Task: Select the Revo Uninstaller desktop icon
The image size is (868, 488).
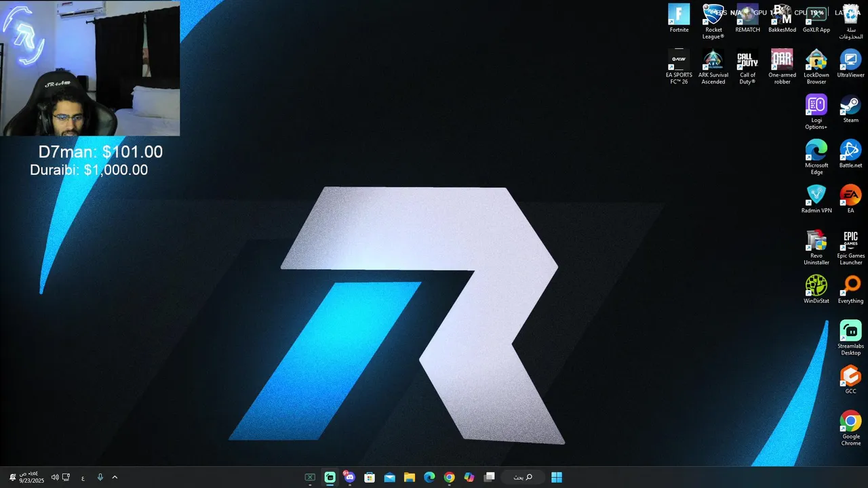Action: (x=816, y=247)
